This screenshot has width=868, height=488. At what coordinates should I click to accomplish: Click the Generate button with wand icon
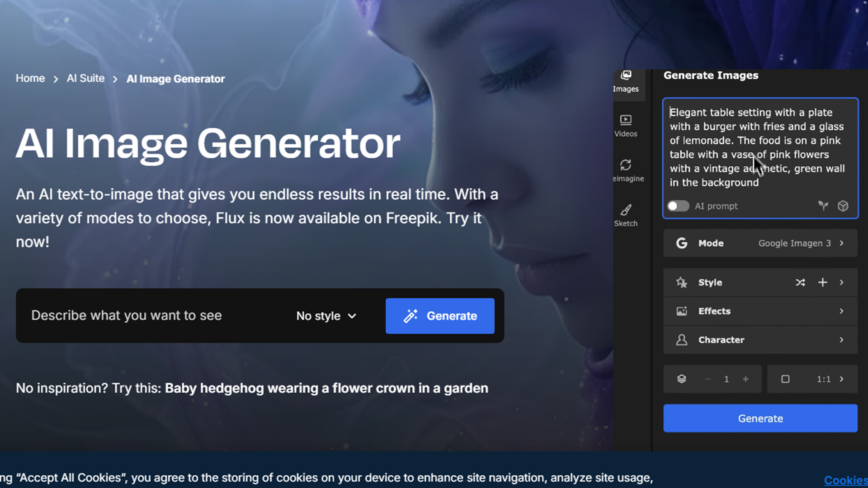tap(439, 316)
